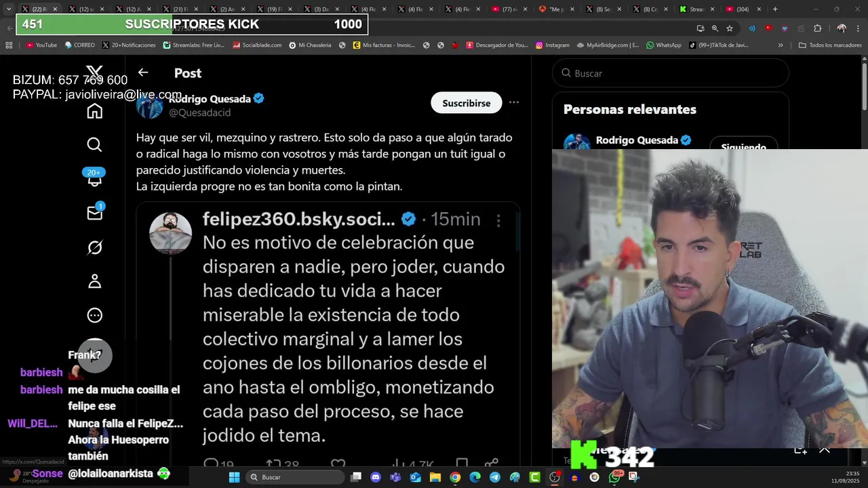Open Todos los marcadores folder
Viewport: 868px width, 488px height.
pyautogui.click(x=830, y=45)
